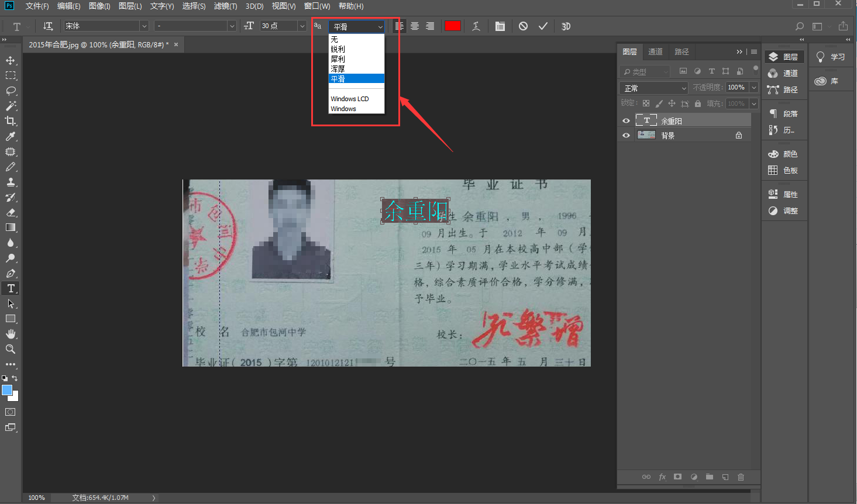Image resolution: width=857 pixels, height=504 pixels.
Task: Select the Lasso tool
Action: (11, 91)
